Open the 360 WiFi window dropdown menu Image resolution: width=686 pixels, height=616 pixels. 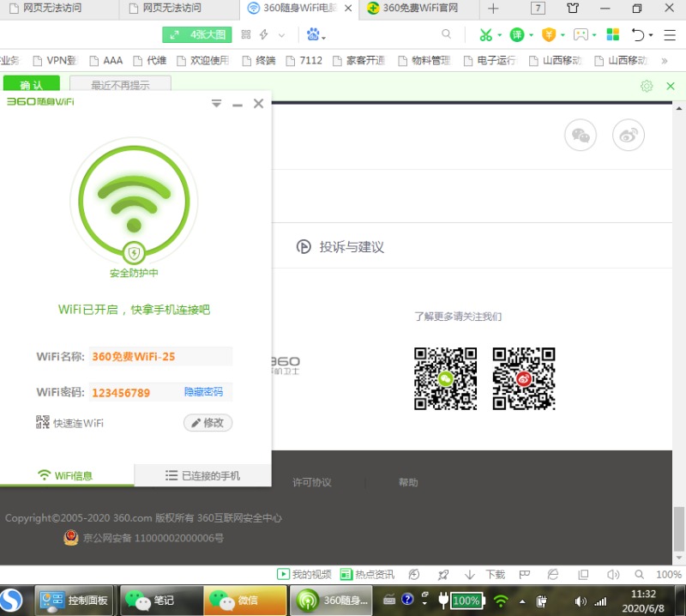coord(216,104)
